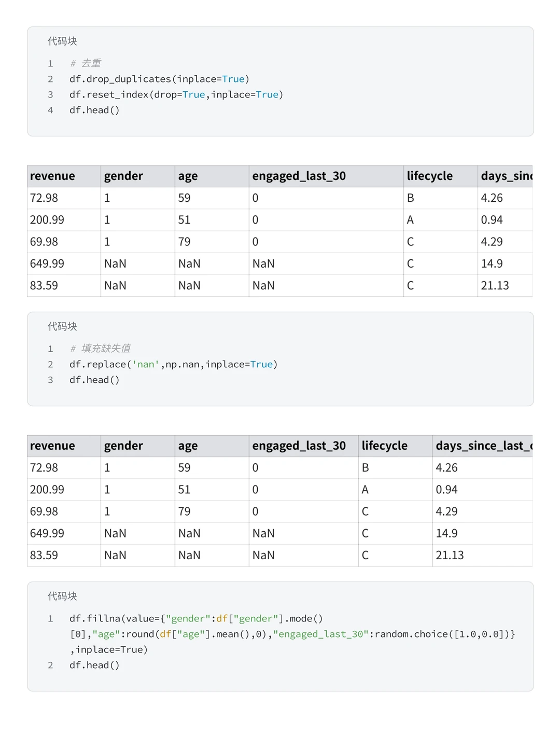Click the 79 age cell in first table

184,242
